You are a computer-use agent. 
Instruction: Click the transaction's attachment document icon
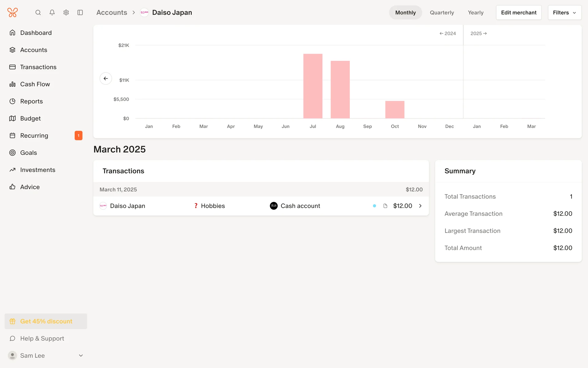click(385, 206)
